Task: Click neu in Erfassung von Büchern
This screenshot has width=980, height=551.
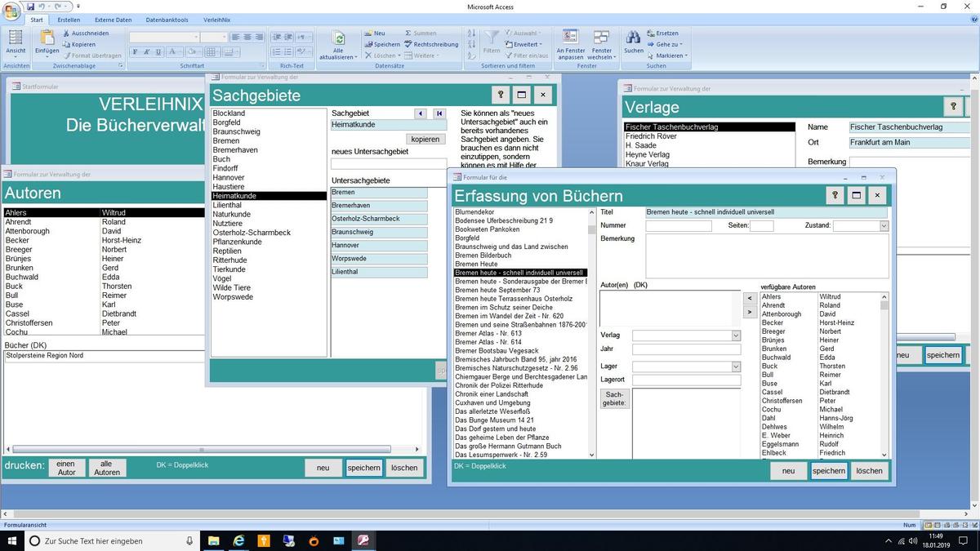Action: click(x=788, y=471)
